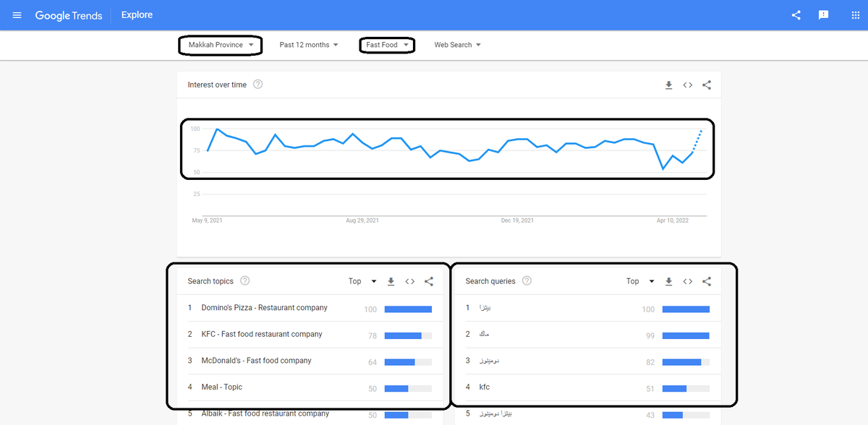Click the Google Trends logo

point(69,15)
